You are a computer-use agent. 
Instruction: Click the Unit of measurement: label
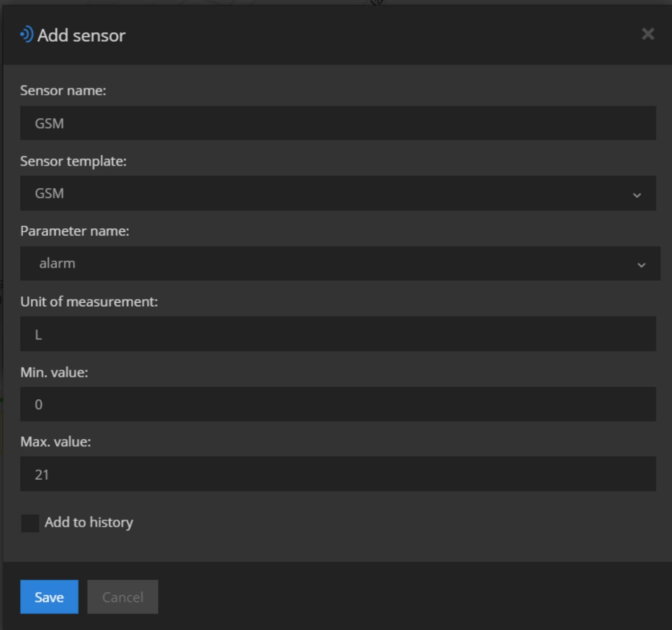[89, 302]
